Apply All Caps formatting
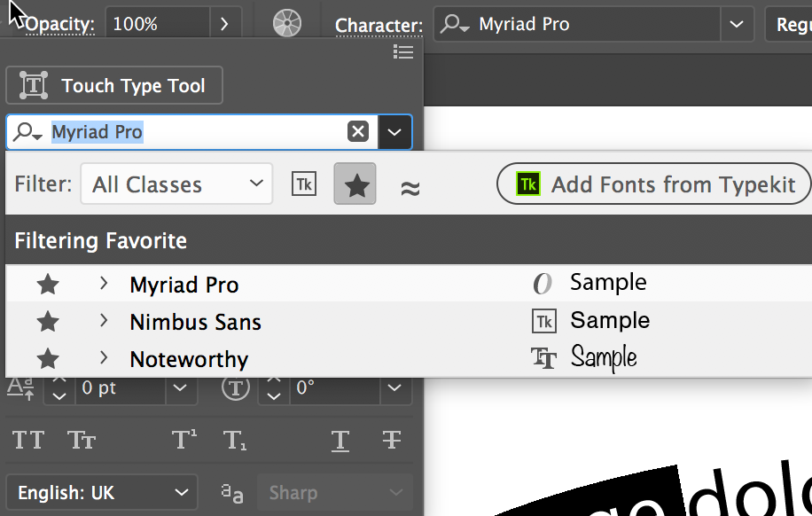The height and width of the screenshot is (516, 812). [28, 439]
